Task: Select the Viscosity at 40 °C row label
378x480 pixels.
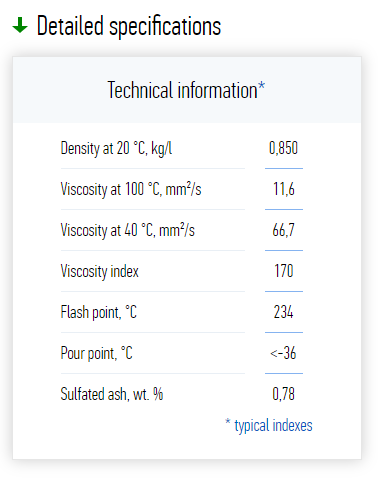Action: (x=128, y=230)
